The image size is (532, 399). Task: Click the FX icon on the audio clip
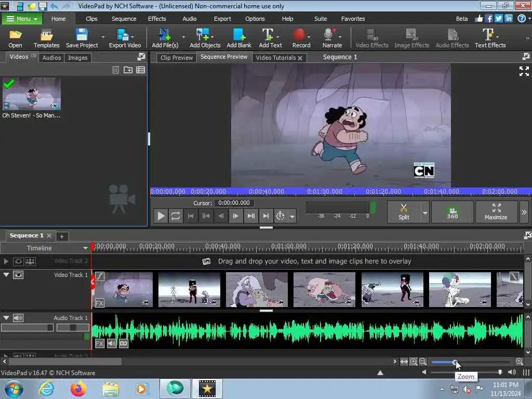(99, 343)
